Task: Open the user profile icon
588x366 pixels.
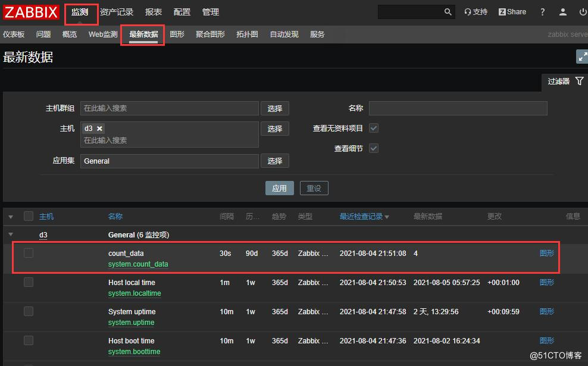Action: [x=563, y=12]
